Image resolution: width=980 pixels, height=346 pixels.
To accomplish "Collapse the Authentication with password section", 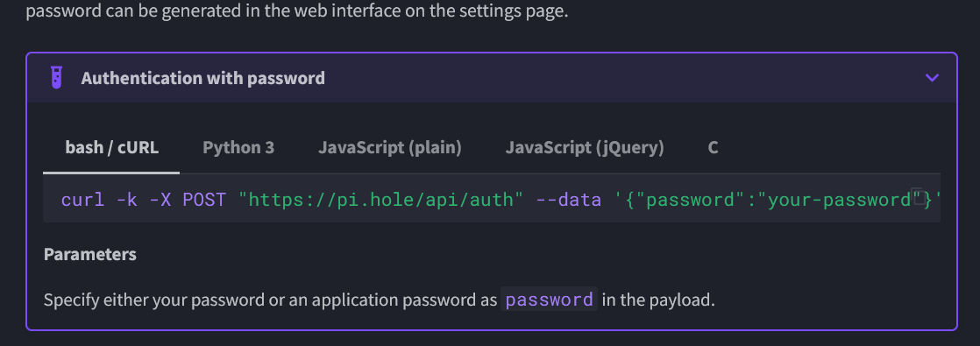I will 932,78.
